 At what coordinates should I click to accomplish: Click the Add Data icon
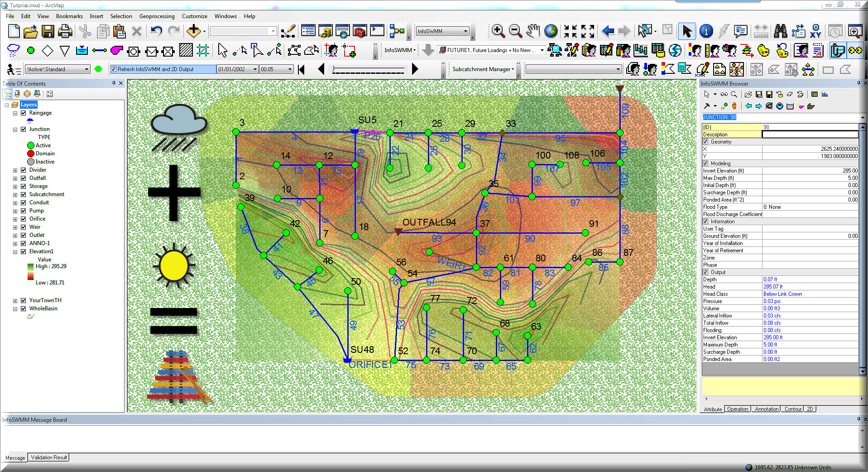pos(194,31)
